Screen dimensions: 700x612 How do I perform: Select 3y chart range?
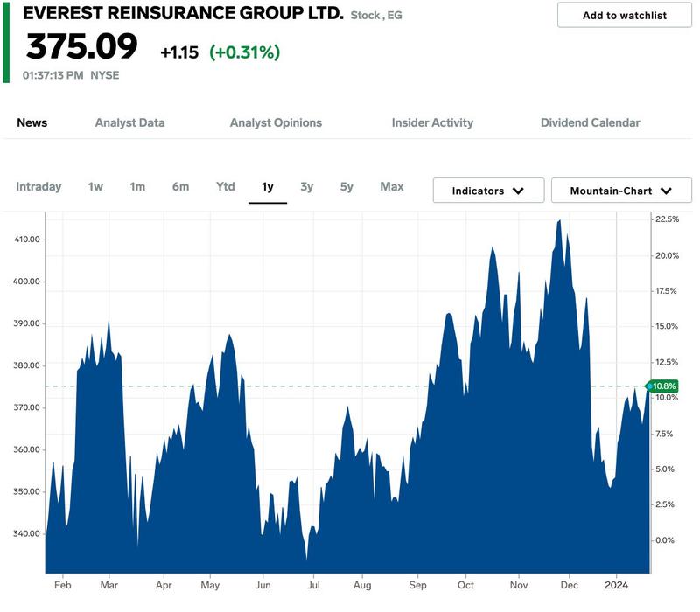[307, 186]
